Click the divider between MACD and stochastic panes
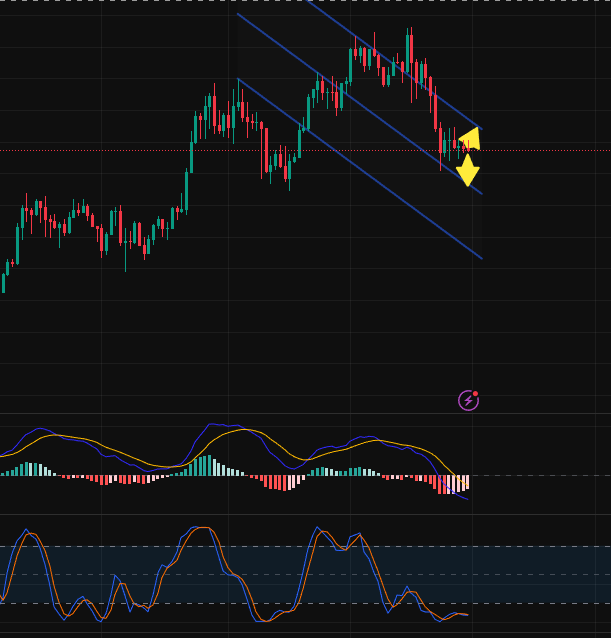 pos(300,514)
